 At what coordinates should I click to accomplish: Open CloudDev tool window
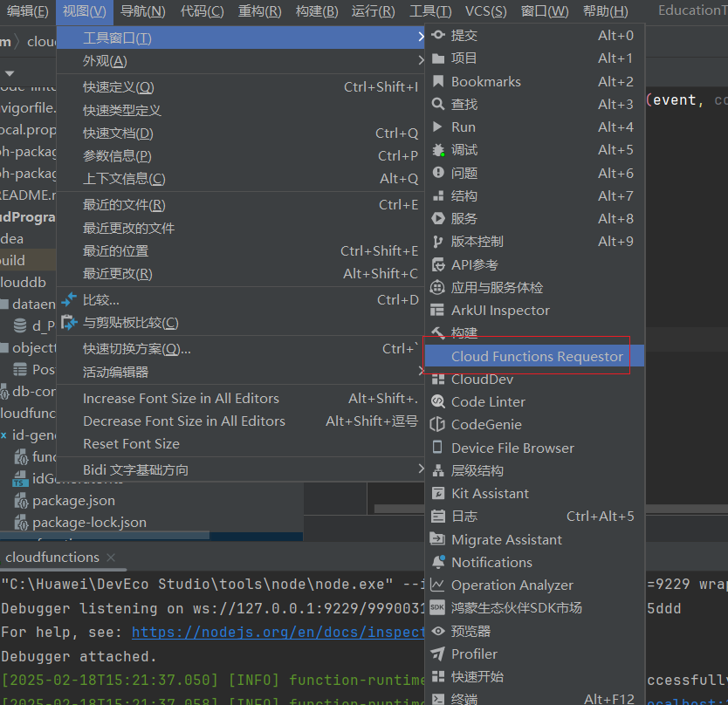[x=534, y=380]
